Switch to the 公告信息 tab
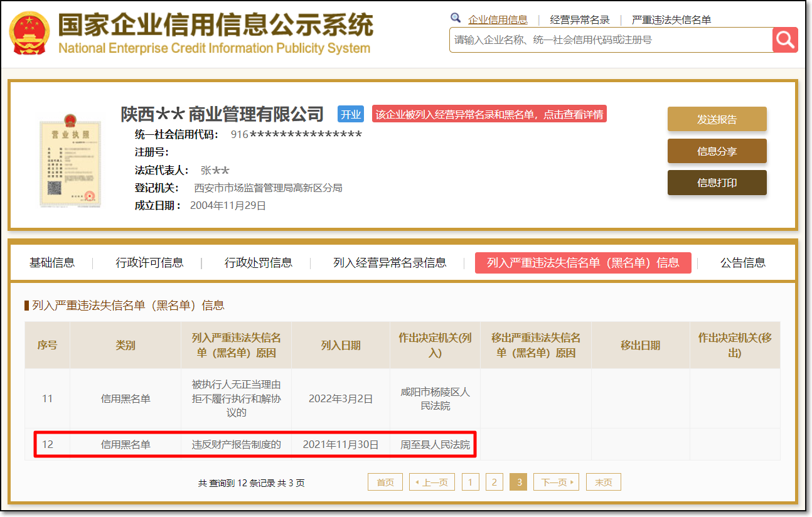The height and width of the screenshot is (517, 812). point(743,263)
